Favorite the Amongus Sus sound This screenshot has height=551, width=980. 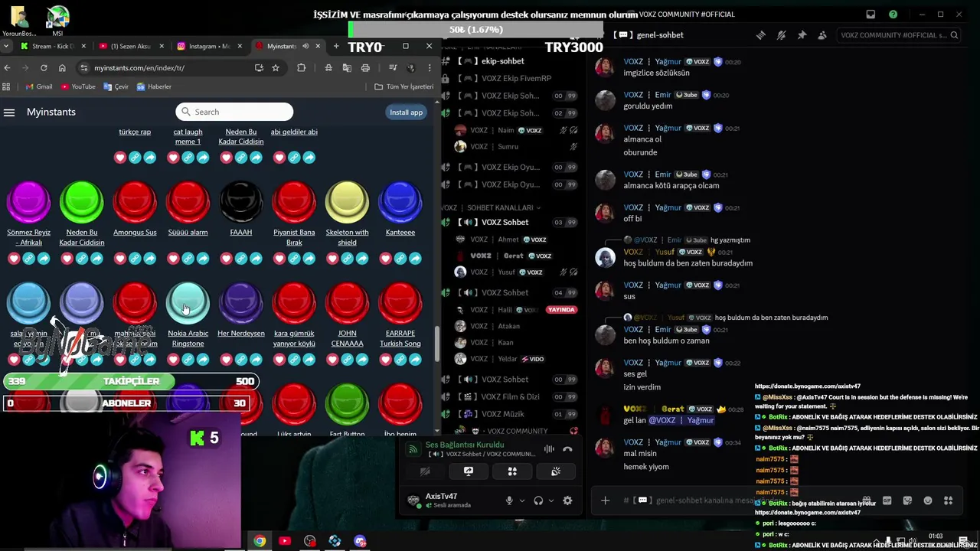tap(120, 259)
